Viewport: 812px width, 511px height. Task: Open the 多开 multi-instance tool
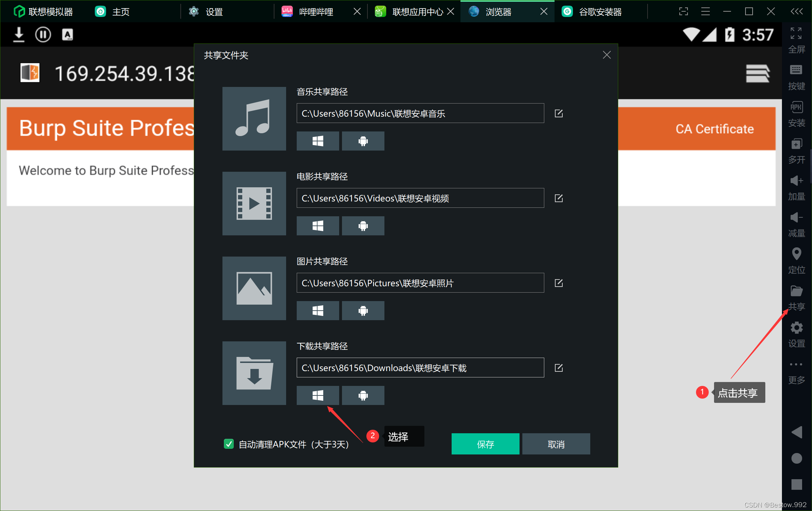796,151
